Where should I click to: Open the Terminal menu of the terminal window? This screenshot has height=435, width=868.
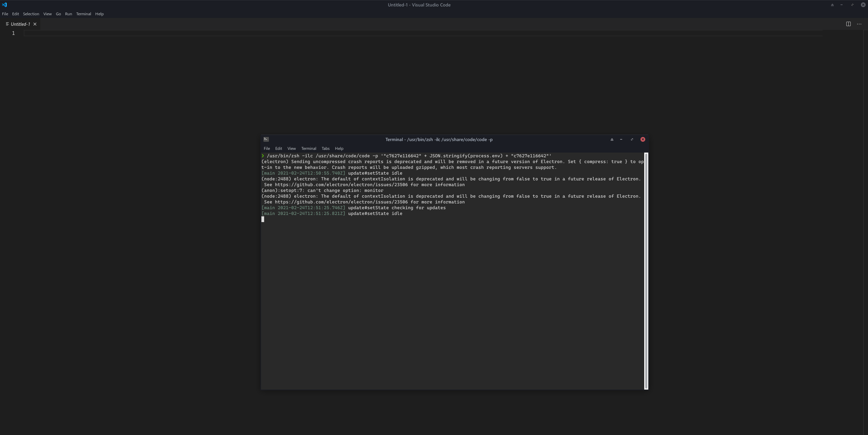pos(308,149)
